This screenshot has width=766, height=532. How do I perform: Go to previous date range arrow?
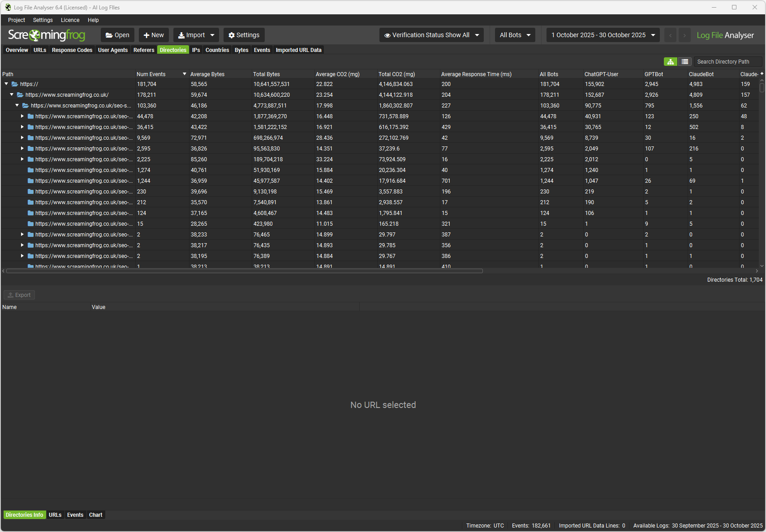670,35
